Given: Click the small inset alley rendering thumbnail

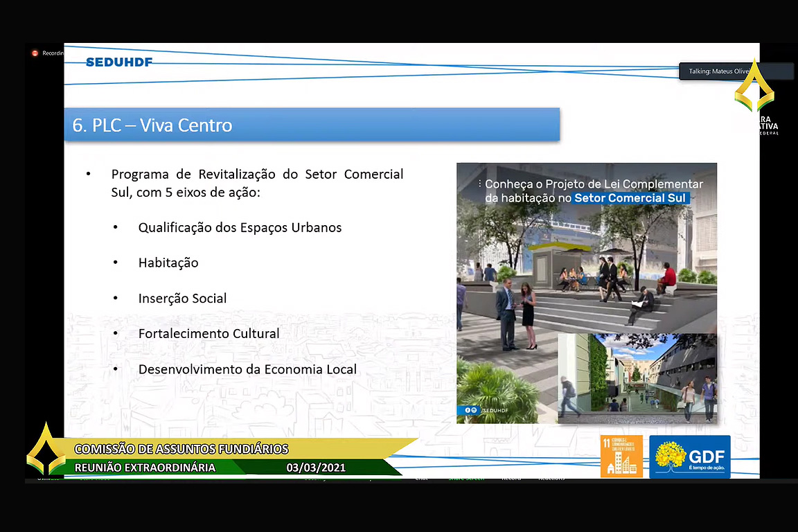Looking at the screenshot, I should (x=637, y=378).
